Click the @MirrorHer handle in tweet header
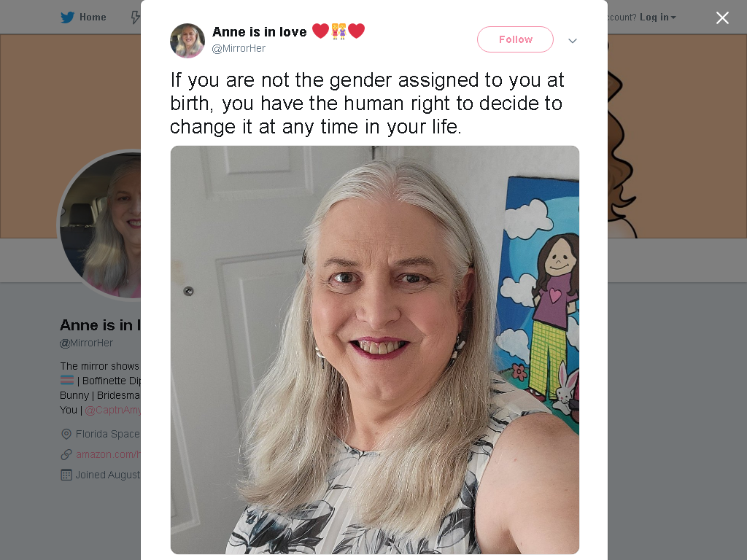The image size is (747, 560). (239, 49)
